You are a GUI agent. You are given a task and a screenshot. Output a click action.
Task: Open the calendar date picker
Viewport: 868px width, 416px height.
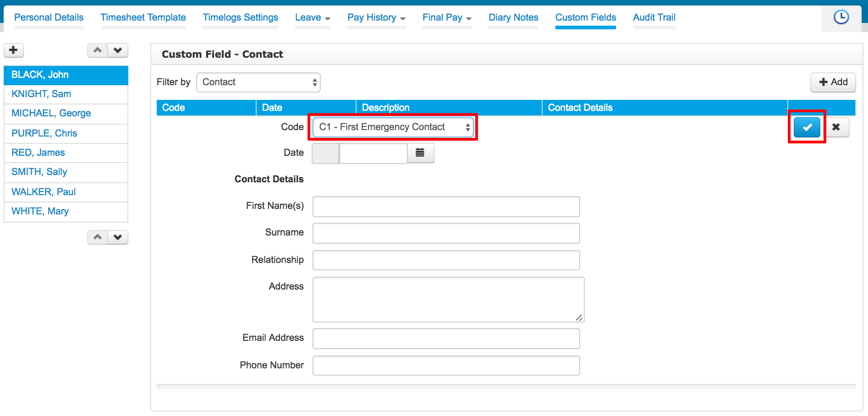coord(420,153)
